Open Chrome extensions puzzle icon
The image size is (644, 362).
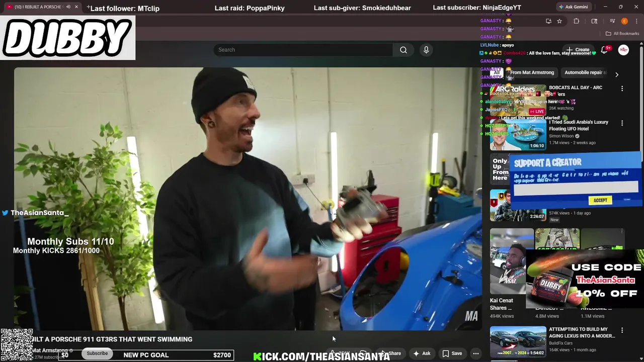click(577, 21)
